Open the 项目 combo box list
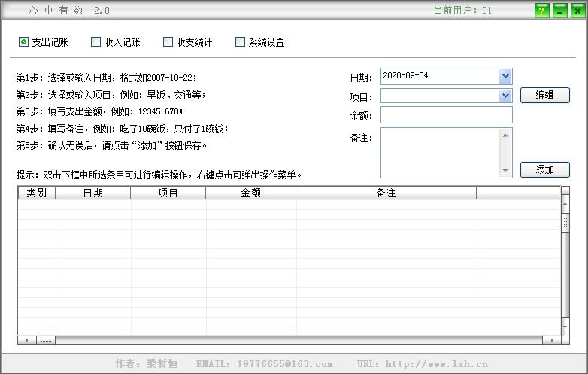Image resolution: width=588 pixels, height=374 pixels. click(x=505, y=96)
